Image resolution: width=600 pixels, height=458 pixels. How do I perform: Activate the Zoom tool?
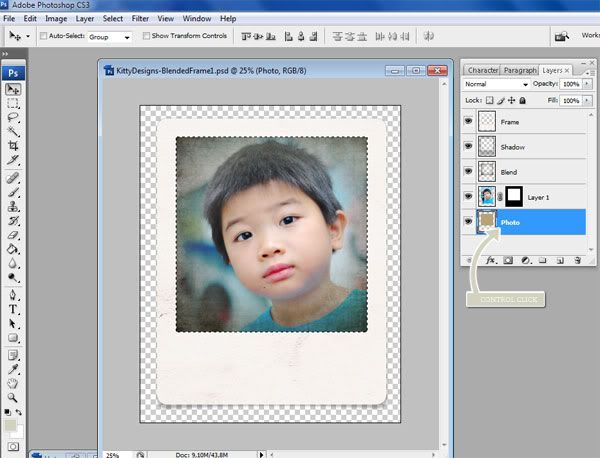pyautogui.click(x=13, y=398)
